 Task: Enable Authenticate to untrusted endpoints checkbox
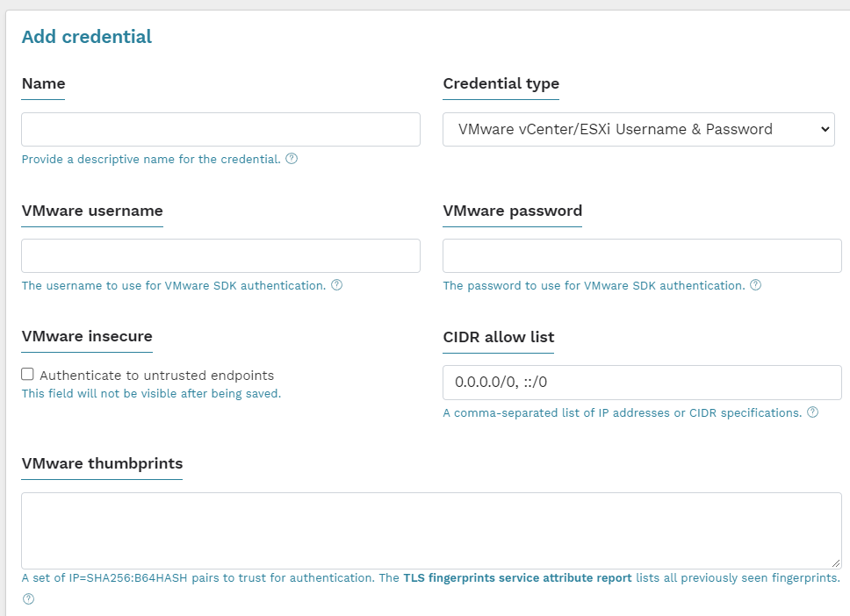point(27,375)
